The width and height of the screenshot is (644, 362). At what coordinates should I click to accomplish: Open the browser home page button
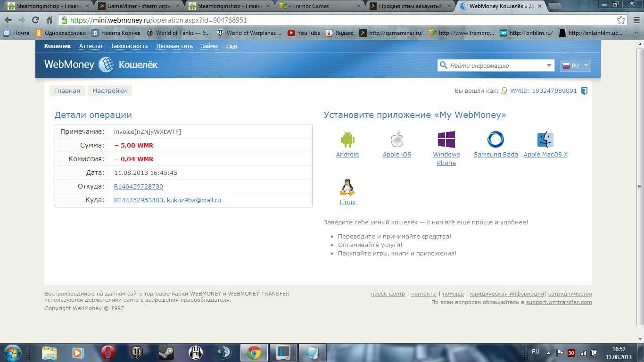point(49,20)
